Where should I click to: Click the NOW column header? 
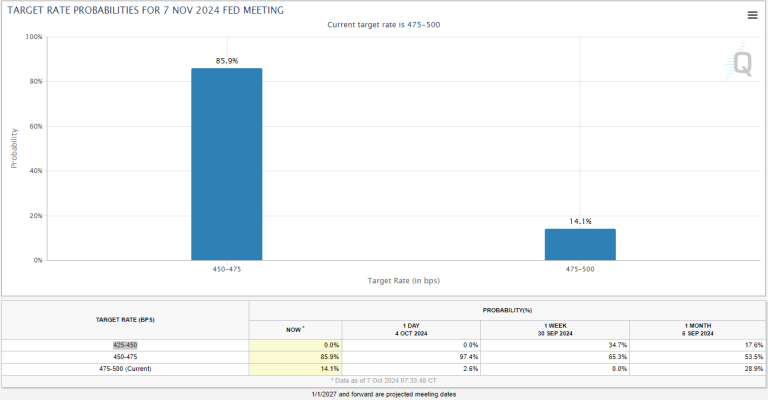[295, 329]
